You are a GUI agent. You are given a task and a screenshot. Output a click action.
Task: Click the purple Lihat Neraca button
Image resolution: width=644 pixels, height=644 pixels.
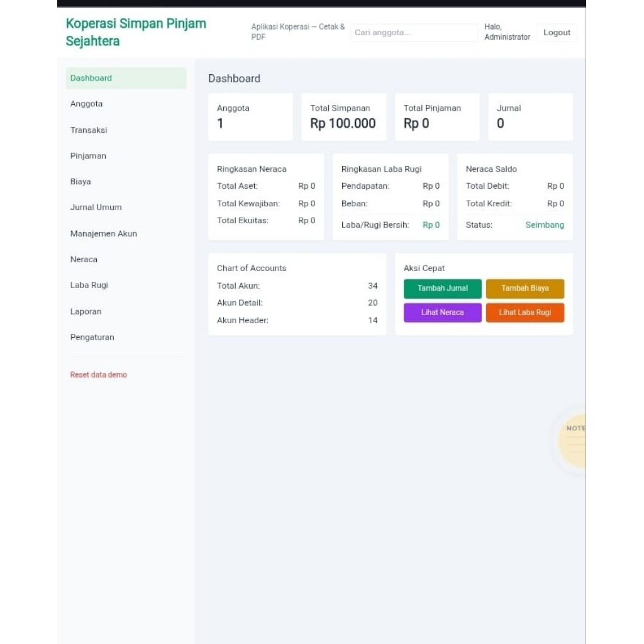click(x=442, y=313)
